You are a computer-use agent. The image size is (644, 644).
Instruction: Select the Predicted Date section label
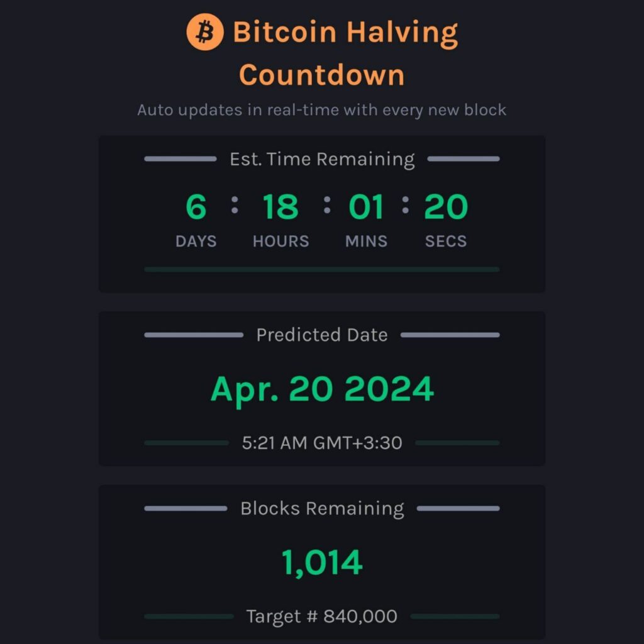pyautogui.click(x=322, y=335)
